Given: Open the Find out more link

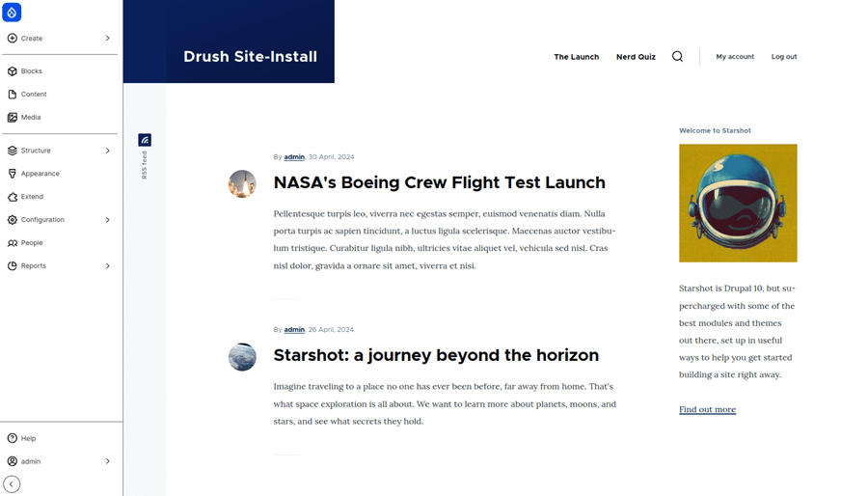Looking at the screenshot, I should tap(708, 410).
